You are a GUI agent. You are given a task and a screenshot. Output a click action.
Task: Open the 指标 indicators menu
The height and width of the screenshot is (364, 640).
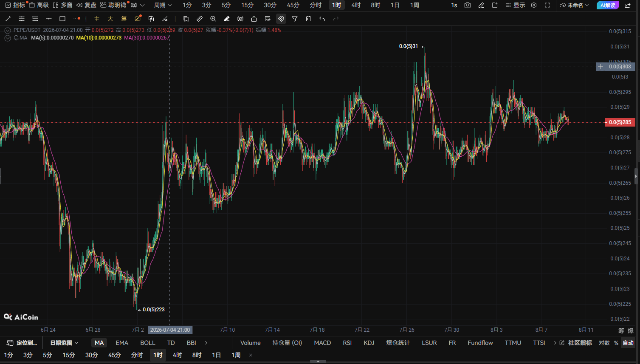15,5
